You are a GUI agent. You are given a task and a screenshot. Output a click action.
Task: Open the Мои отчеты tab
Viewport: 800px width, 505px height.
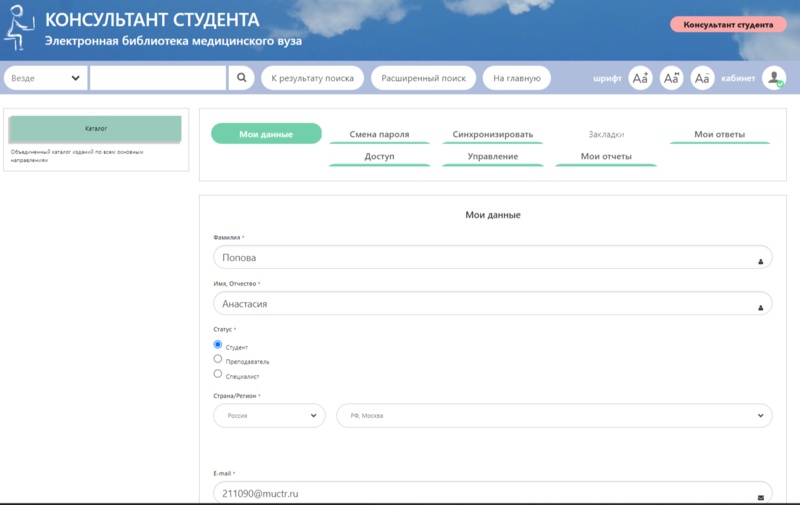606,157
